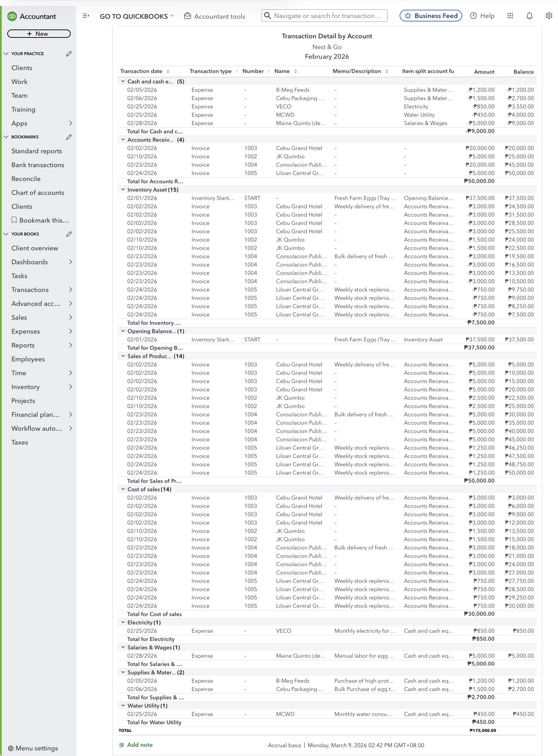Screen dimensions: 558x756
Task: Open Menu settings at sidebar bottom
Action: click(x=33, y=748)
